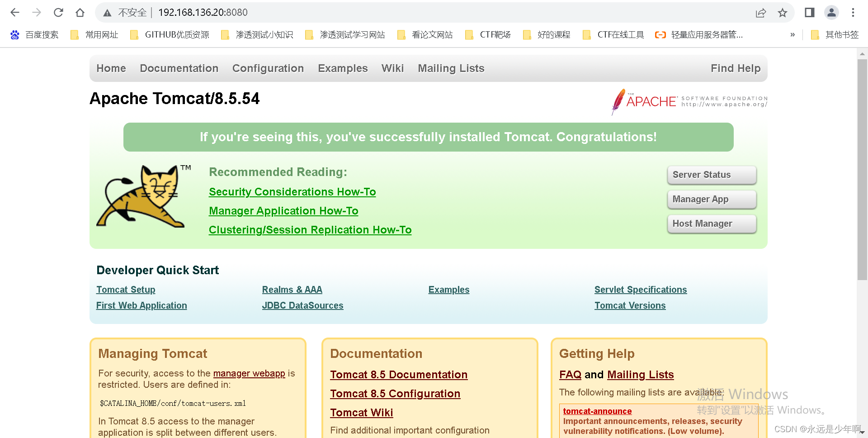Open First Web Application link
This screenshot has height=438, width=868.
[x=142, y=305]
